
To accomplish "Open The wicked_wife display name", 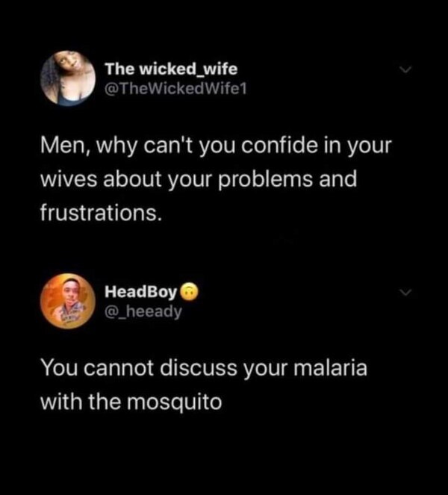I will [171, 69].
